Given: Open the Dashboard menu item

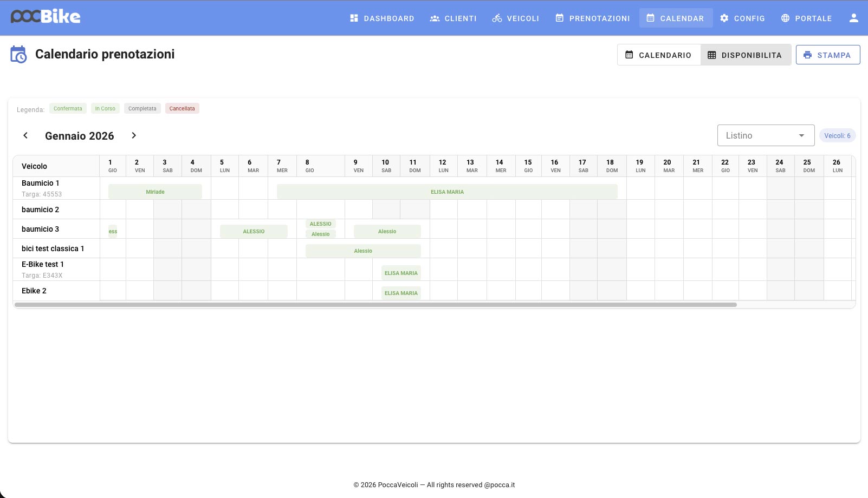Looking at the screenshot, I should tap(382, 18).
